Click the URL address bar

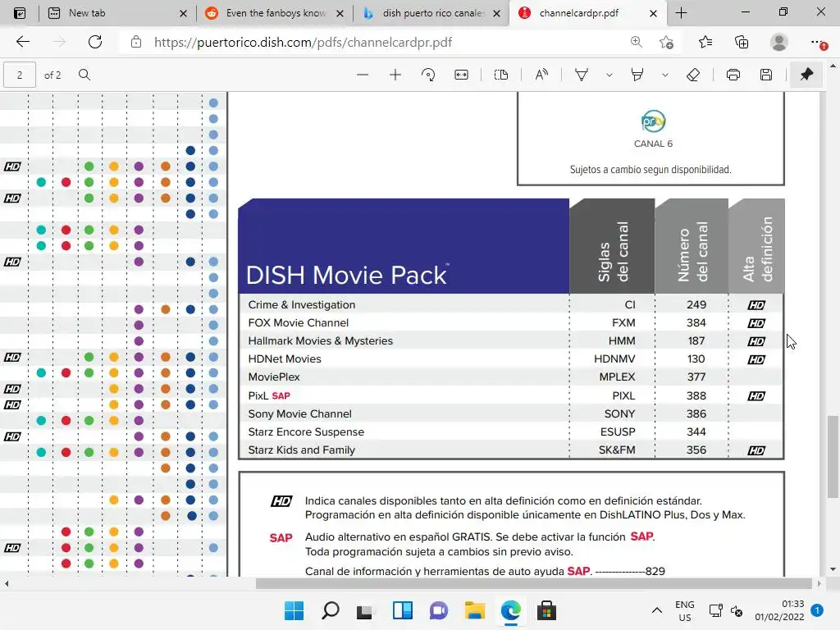point(303,42)
